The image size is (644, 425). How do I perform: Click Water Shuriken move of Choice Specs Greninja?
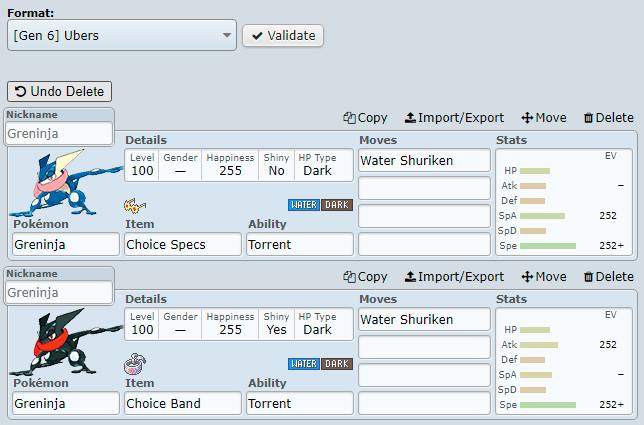[x=424, y=161]
